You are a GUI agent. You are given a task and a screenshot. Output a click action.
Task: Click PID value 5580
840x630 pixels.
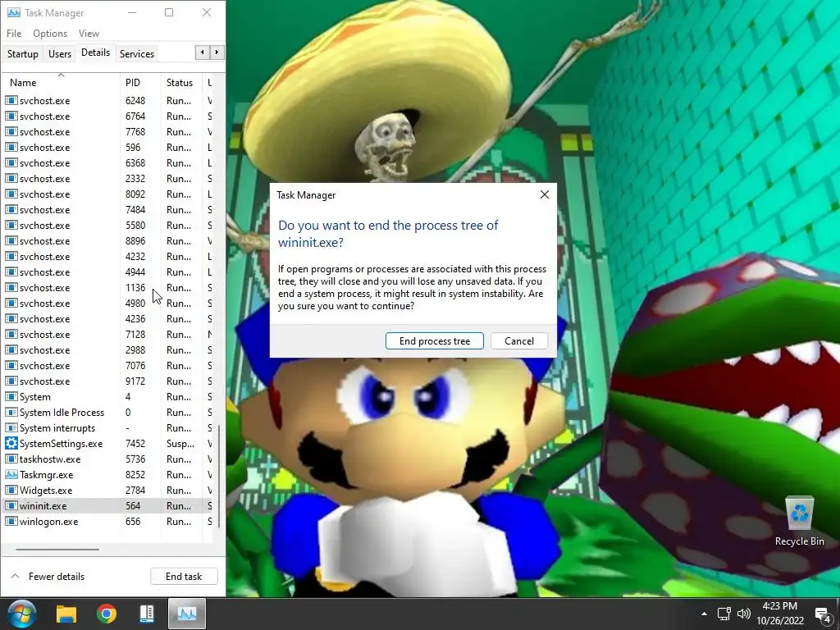pos(135,226)
